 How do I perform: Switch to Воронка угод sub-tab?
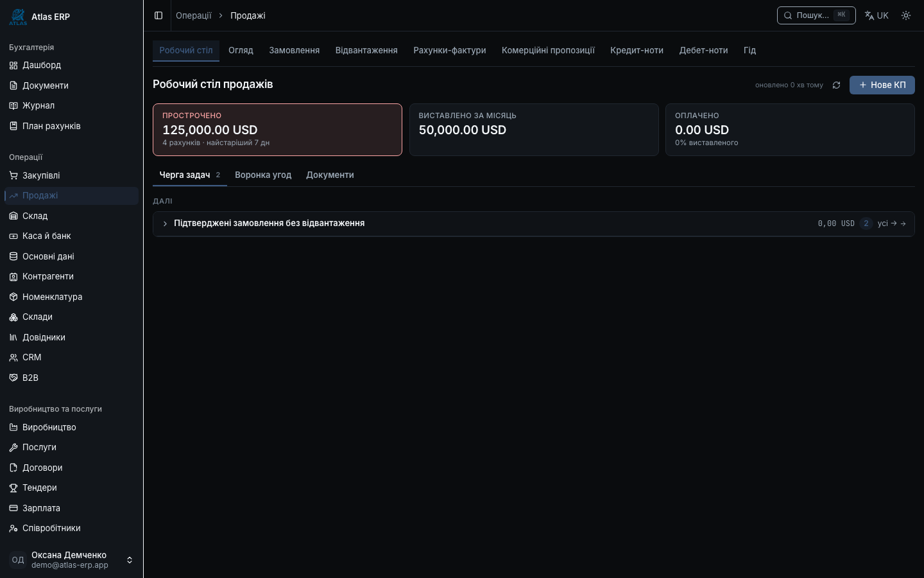[x=263, y=175]
